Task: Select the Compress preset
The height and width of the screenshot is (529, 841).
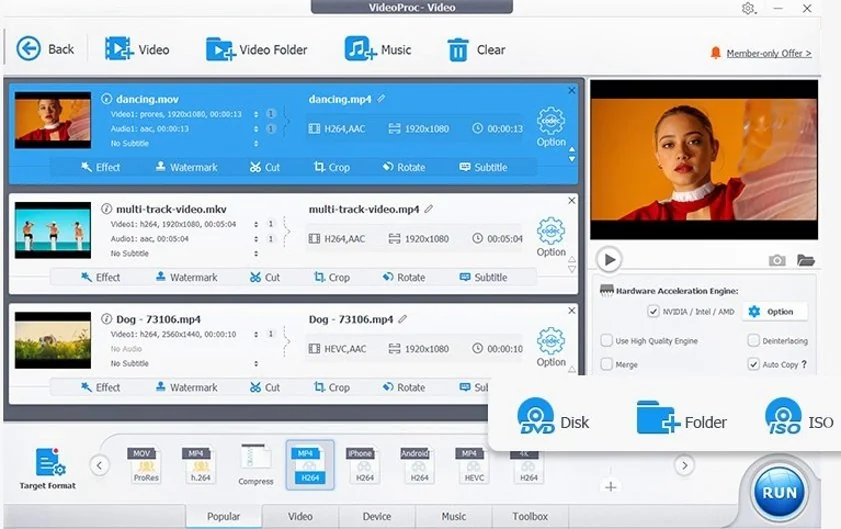Action: click(x=255, y=465)
